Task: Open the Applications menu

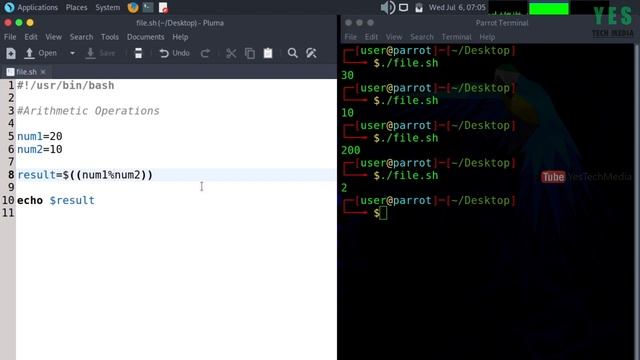Action: 32,7
